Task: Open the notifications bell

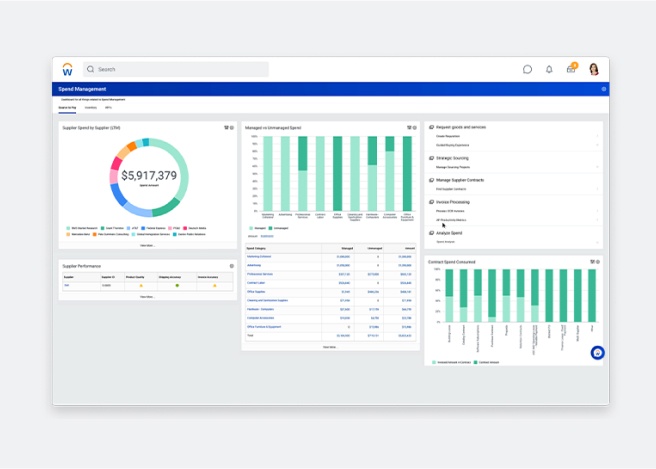Action: tap(549, 69)
